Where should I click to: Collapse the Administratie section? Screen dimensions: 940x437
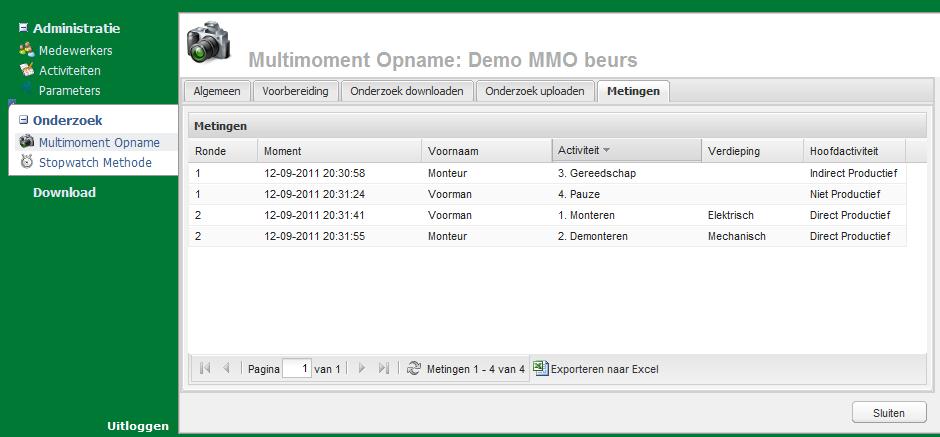[x=24, y=28]
